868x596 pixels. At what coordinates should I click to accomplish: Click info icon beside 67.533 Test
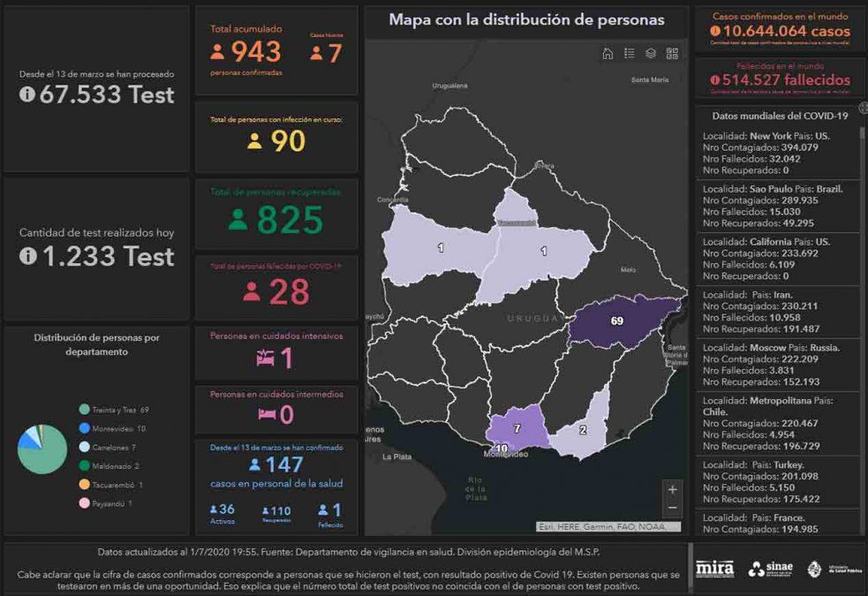27,94
